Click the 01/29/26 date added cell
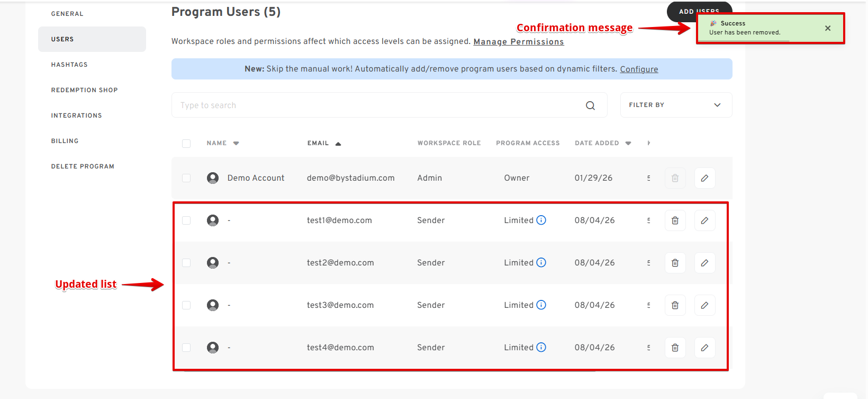868x399 pixels. [593, 178]
